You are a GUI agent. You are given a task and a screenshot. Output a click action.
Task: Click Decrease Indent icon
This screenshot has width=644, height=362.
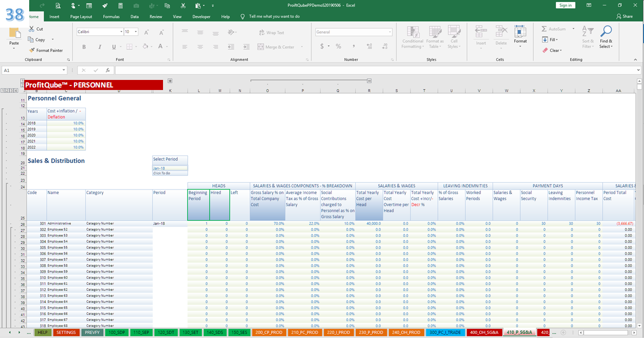pos(231,47)
